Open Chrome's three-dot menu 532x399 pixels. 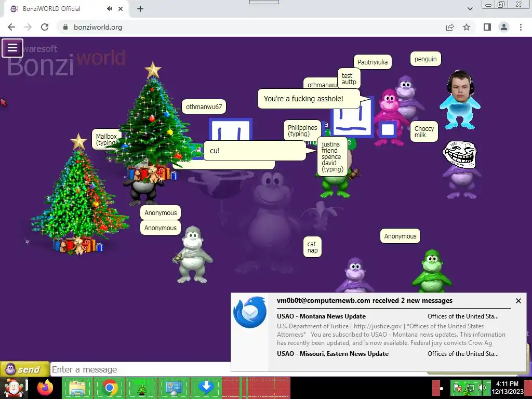coord(521,27)
